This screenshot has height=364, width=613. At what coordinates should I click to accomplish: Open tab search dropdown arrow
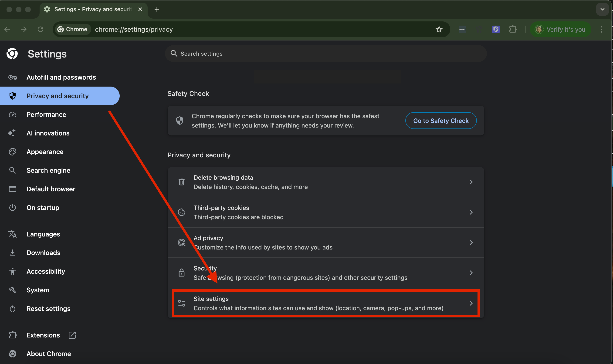tap(602, 9)
